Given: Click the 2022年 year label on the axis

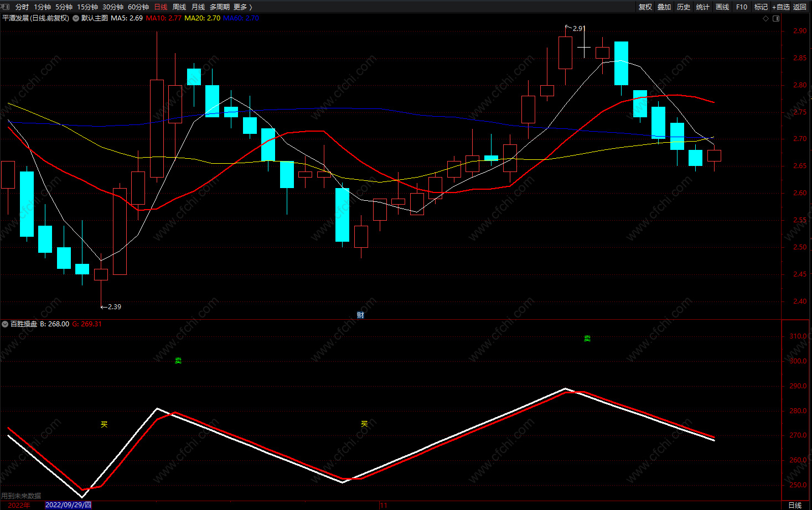Looking at the screenshot, I should [x=19, y=505].
